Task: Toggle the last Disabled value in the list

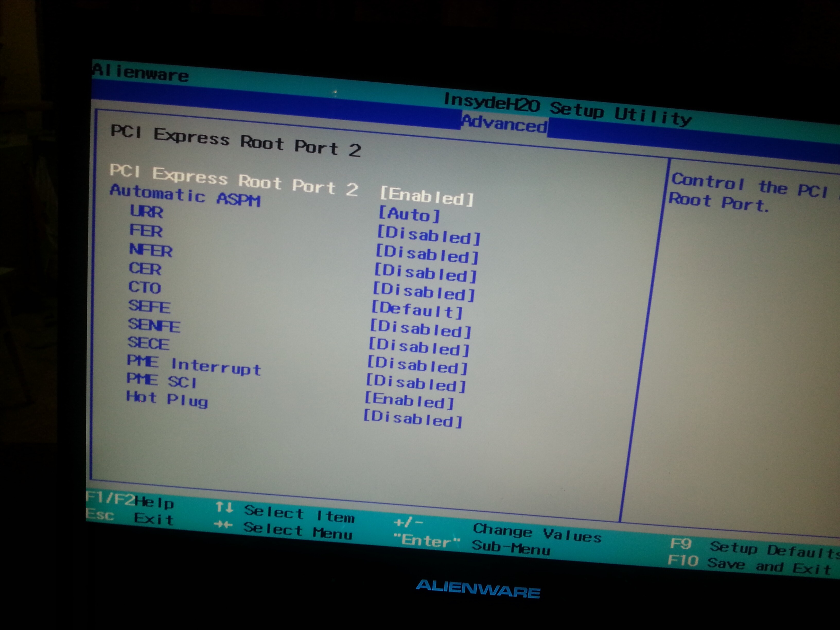Action: (413, 419)
